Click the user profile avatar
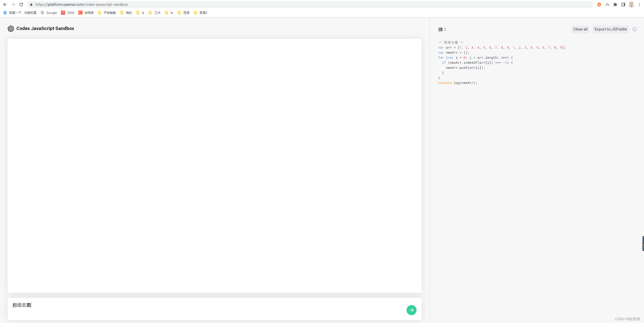Viewport: 644px width, 323px height. pyautogui.click(x=631, y=5)
